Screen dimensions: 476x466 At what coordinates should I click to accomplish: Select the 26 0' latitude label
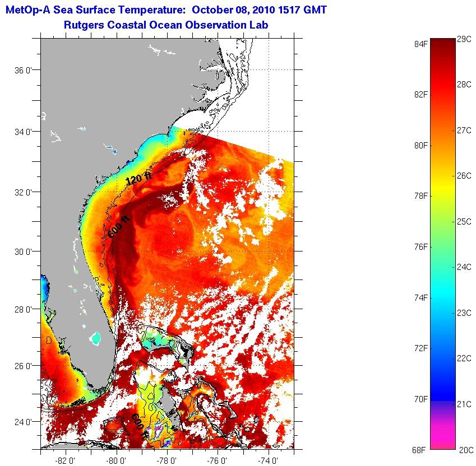(23, 366)
